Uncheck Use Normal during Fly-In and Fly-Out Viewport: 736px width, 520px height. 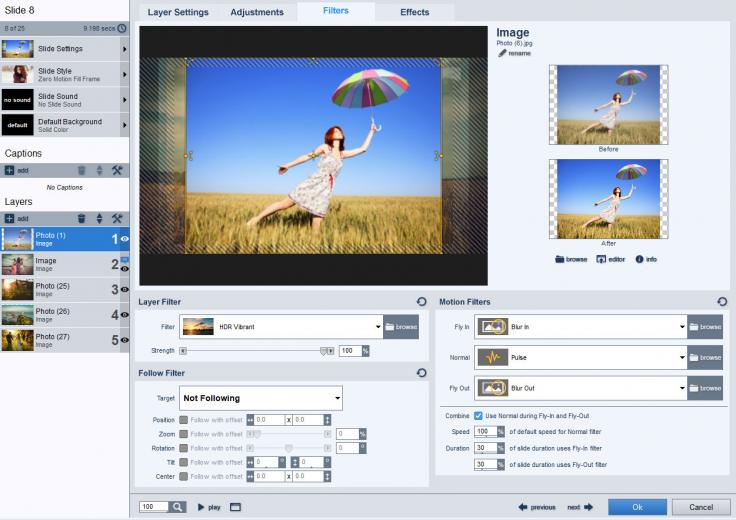click(x=478, y=415)
